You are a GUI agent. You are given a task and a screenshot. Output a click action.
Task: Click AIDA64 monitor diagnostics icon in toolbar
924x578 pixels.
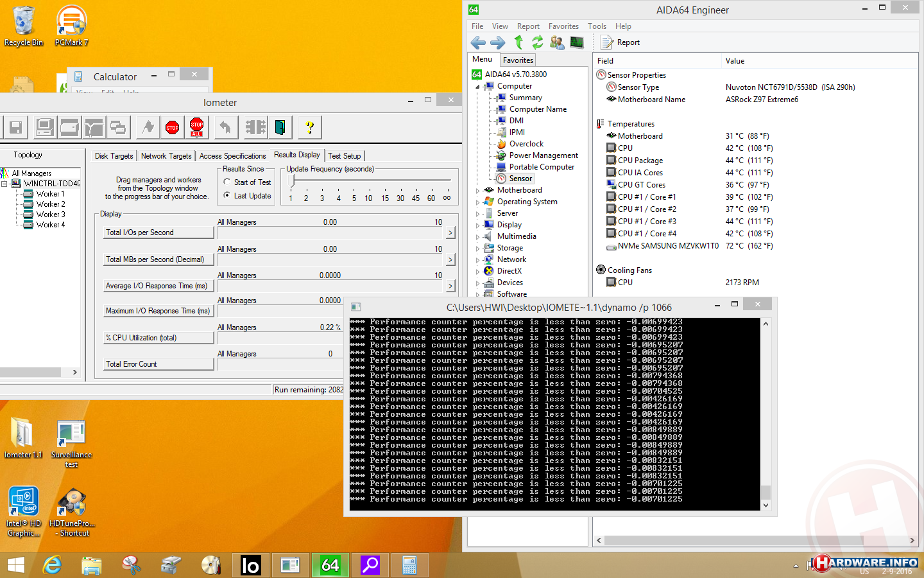[577, 42]
